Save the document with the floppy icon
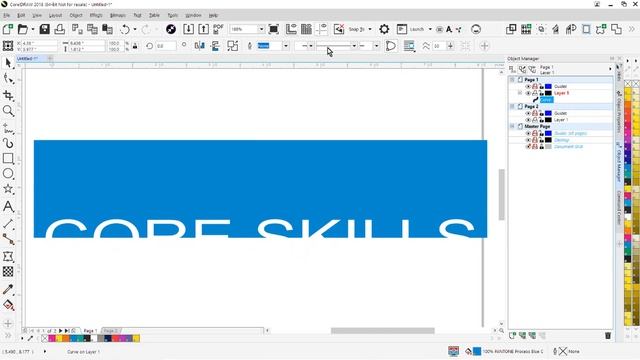640x360 pixels. point(44,29)
